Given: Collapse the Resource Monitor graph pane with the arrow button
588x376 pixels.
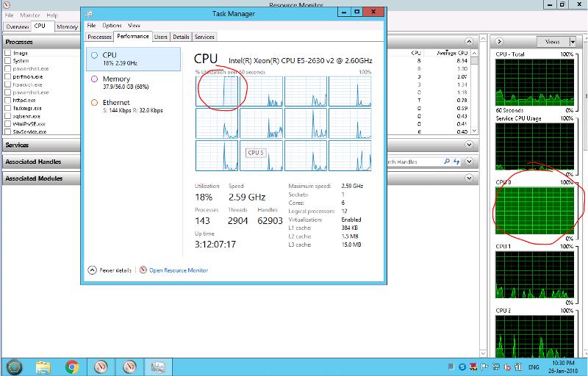Looking at the screenshot, I should pos(499,42).
